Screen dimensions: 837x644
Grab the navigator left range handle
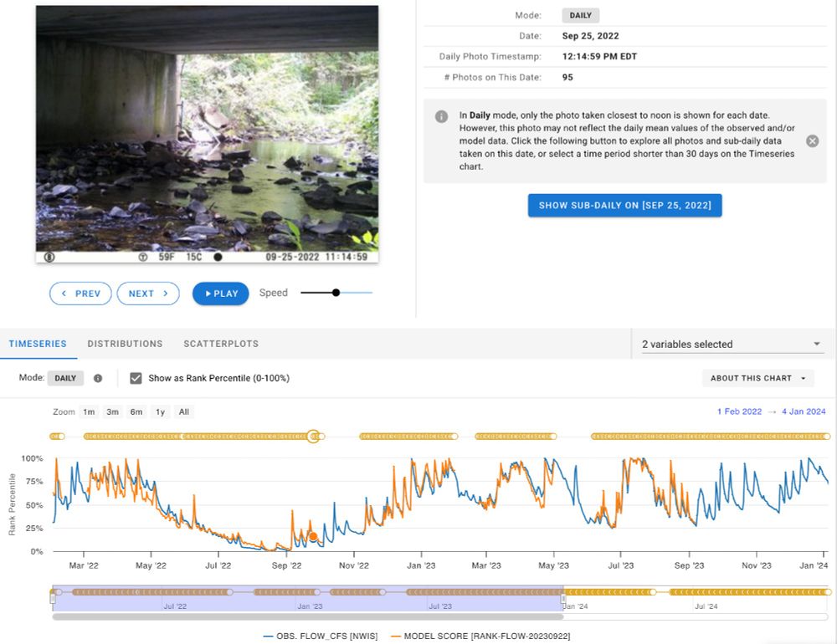click(53, 599)
